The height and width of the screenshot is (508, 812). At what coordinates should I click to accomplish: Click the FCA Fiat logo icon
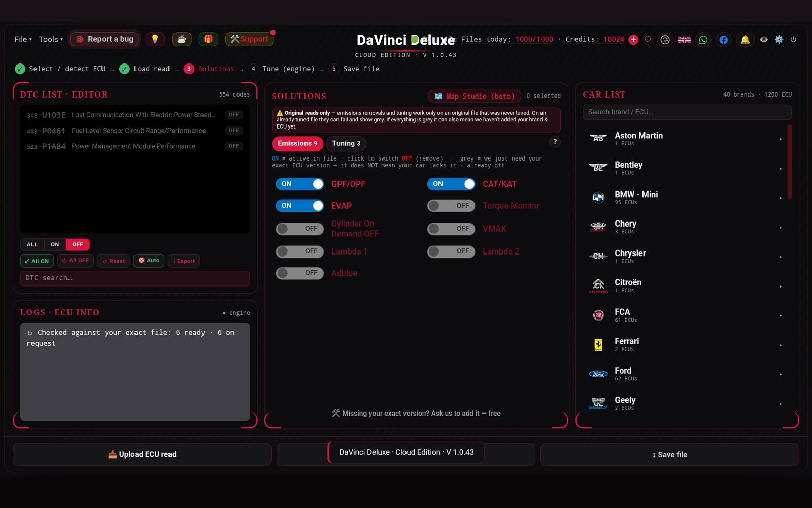(598, 315)
